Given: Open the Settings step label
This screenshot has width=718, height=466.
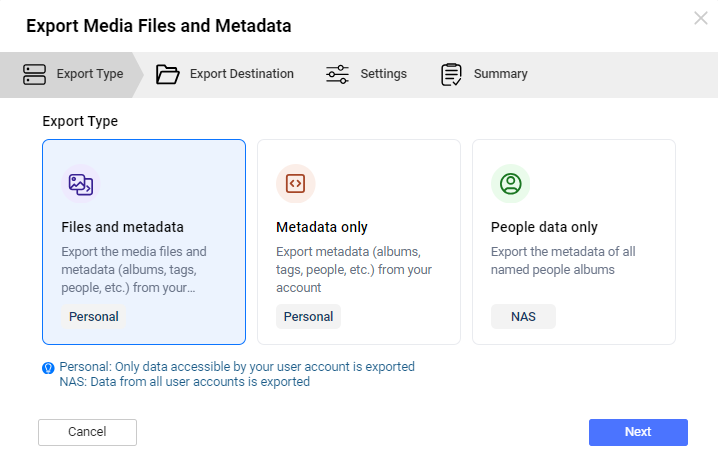Looking at the screenshot, I should [383, 74].
